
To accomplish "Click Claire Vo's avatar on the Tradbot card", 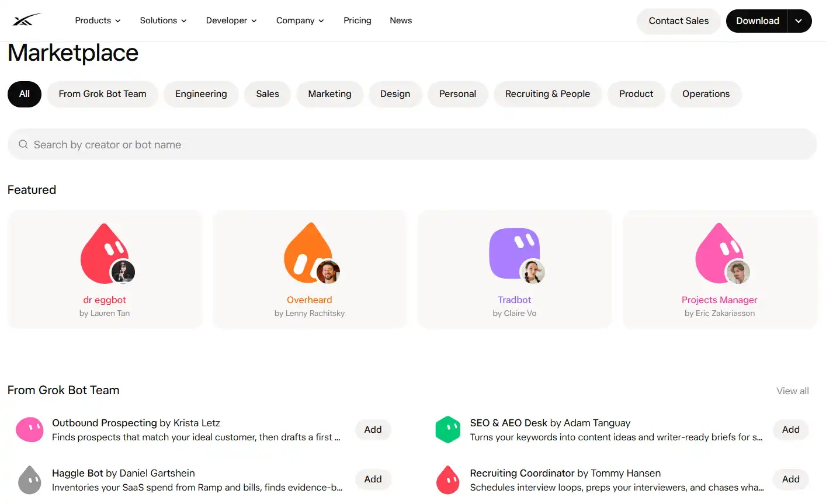I will 533,272.
